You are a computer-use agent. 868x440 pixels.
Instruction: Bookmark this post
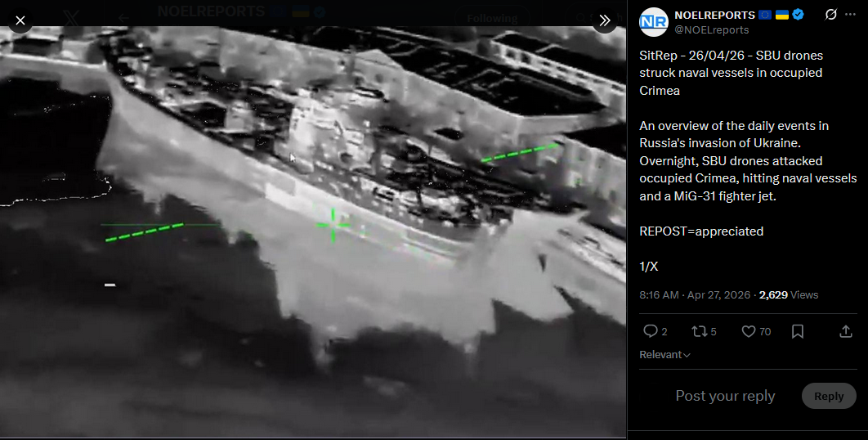pyautogui.click(x=798, y=331)
